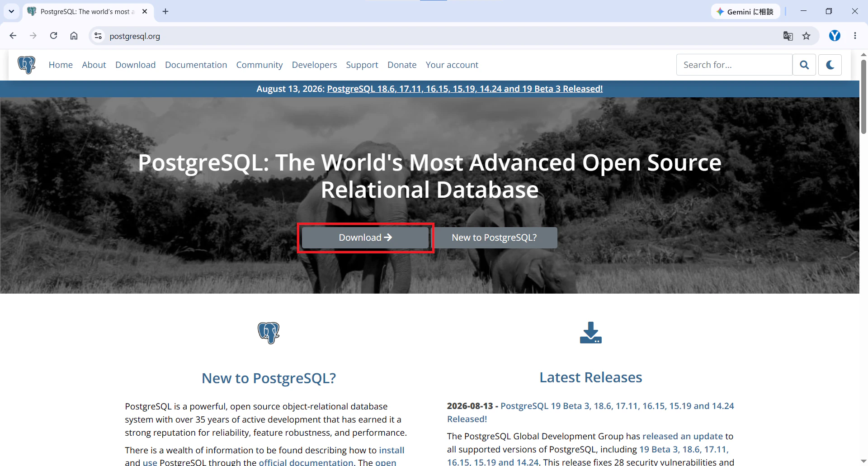Go back with the browser back arrow

(x=13, y=36)
